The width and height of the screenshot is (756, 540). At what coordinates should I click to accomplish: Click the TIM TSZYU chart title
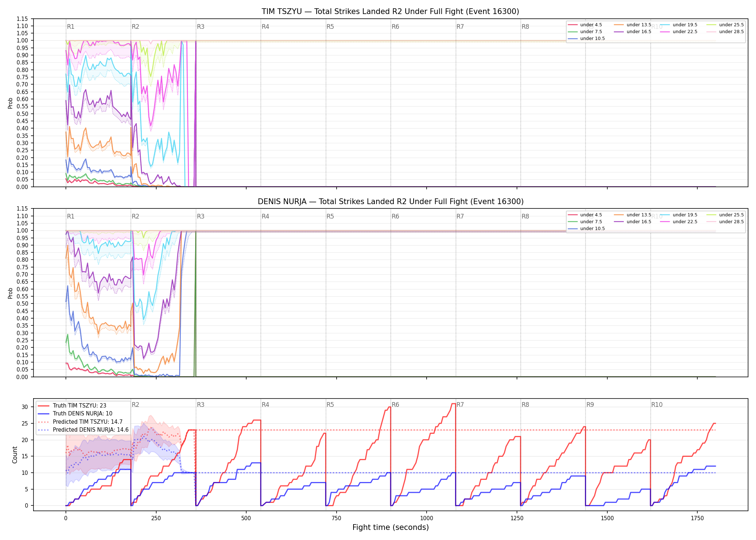pyautogui.click(x=390, y=12)
